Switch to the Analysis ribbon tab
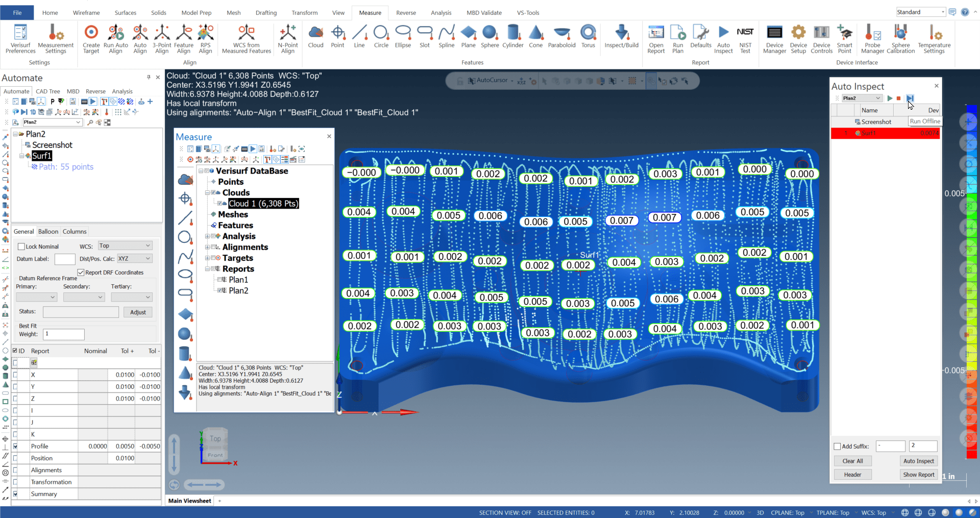The image size is (980, 518). click(441, 13)
